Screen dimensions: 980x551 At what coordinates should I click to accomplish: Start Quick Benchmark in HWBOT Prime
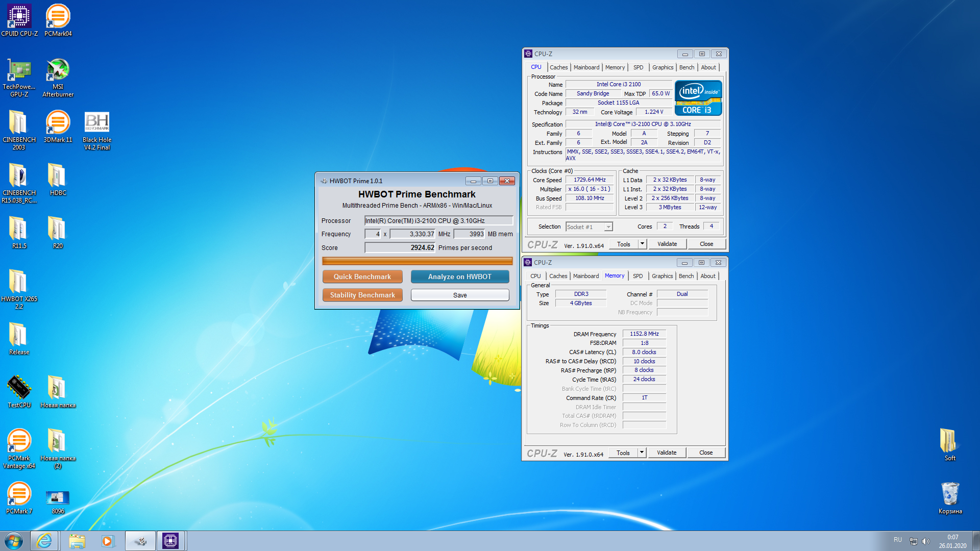tap(362, 277)
